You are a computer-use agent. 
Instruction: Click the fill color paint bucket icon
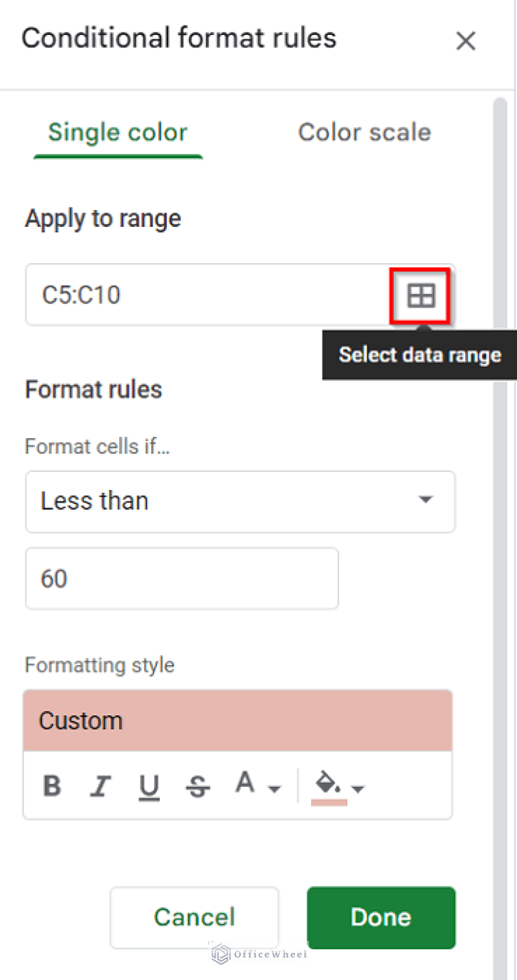327,784
